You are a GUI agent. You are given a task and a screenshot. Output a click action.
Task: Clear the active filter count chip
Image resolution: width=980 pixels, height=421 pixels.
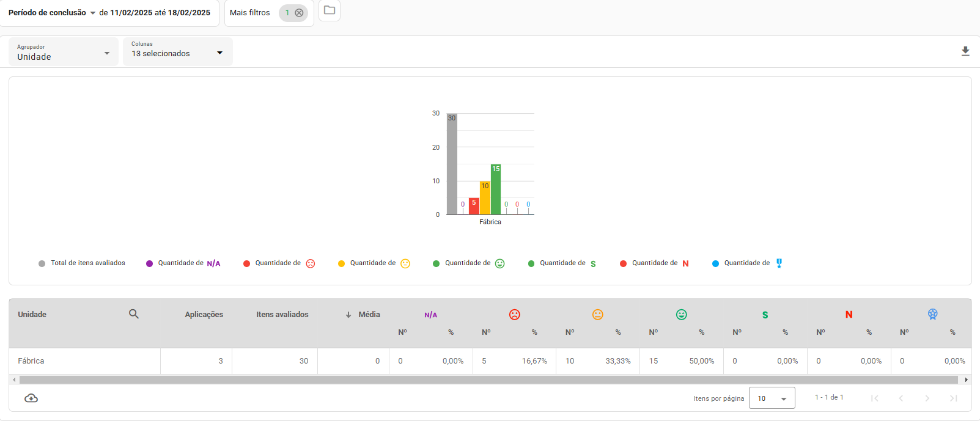pos(299,13)
